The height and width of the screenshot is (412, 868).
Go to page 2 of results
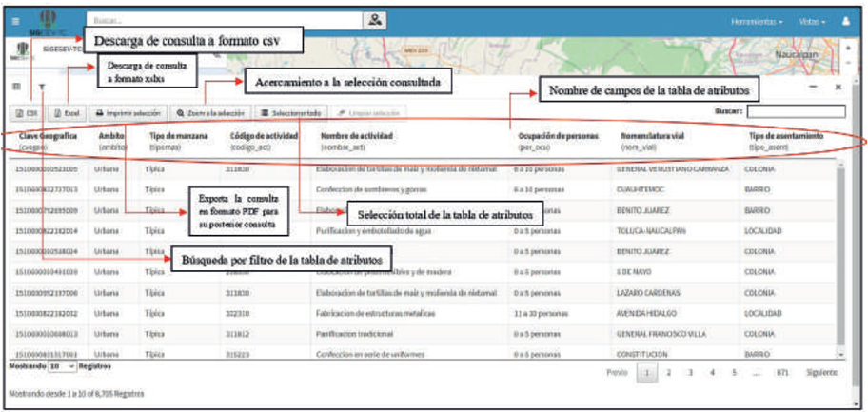tap(669, 372)
